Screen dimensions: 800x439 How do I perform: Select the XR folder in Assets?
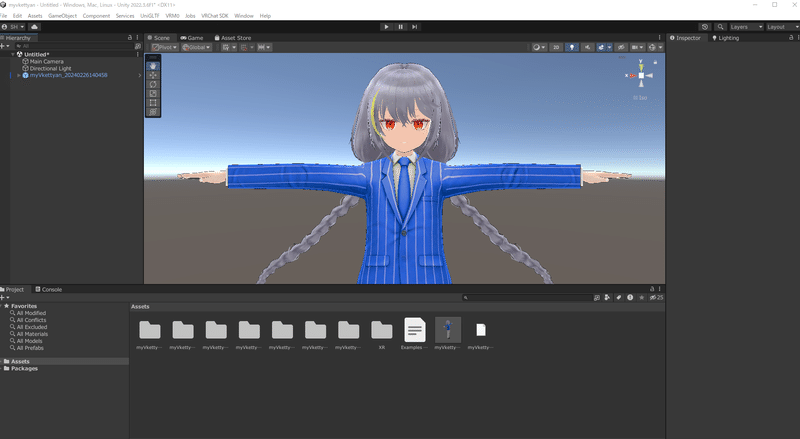[382, 334]
